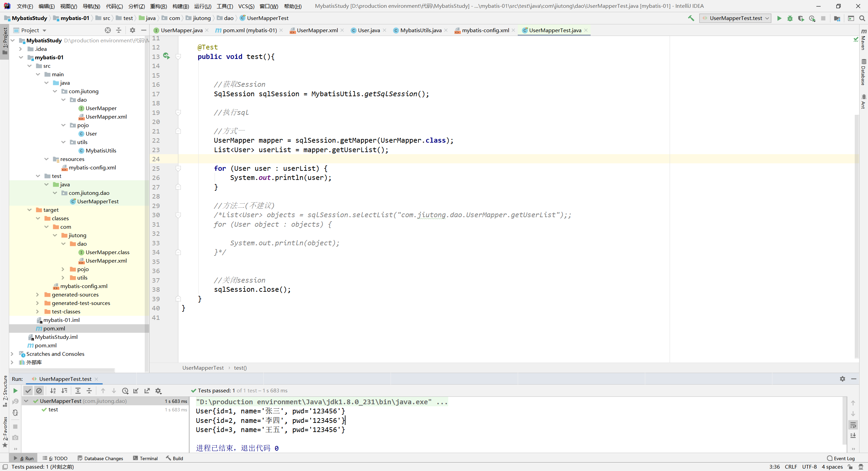
Task: Click the Build project hammer icon
Action: [691, 18]
